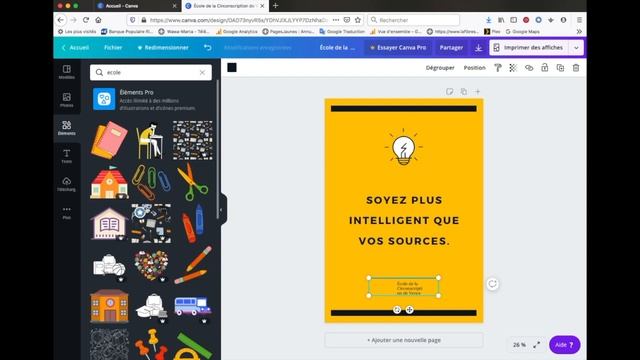
Task: Insert the colored paperclips illustration
Action: click(151, 182)
